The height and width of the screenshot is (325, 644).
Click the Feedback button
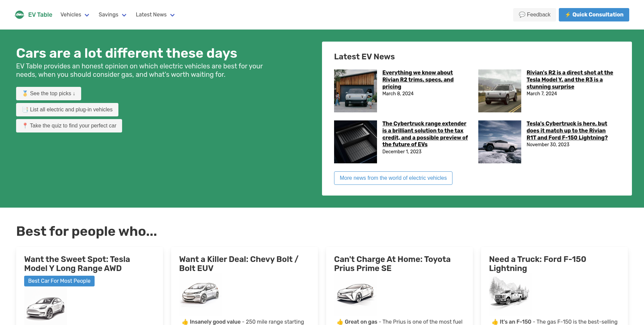(534, 15)
